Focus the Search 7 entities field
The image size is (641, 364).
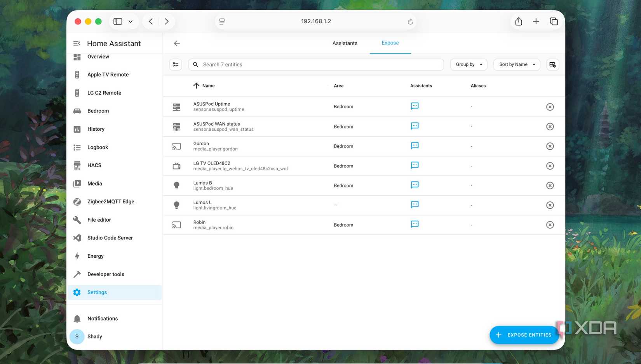tap(316, 64)
